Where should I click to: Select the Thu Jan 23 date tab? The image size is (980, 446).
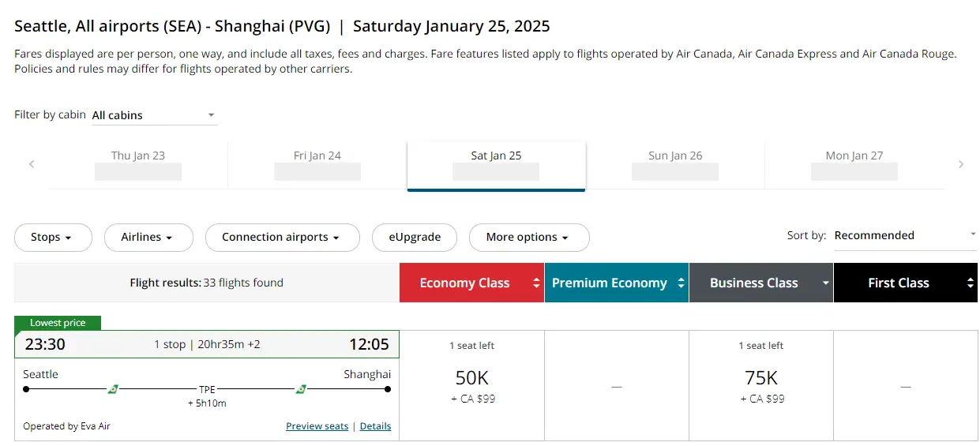point(138,164)
